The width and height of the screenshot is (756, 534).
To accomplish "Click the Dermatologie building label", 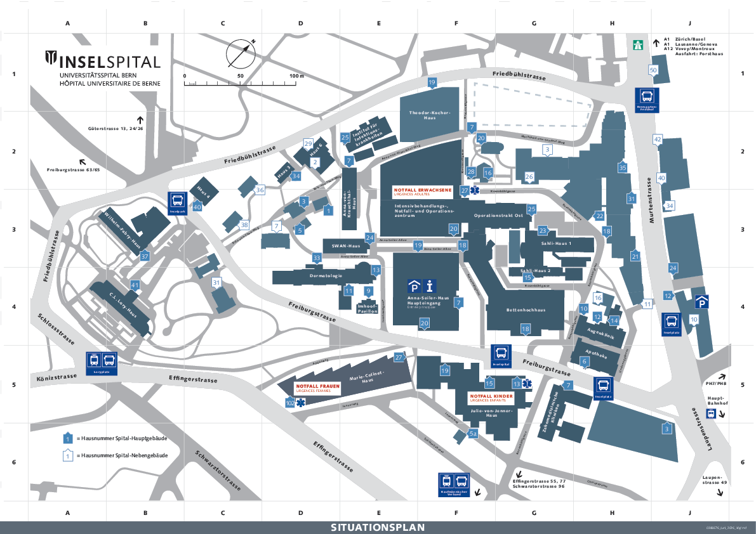I will click(x=326, y=276).
